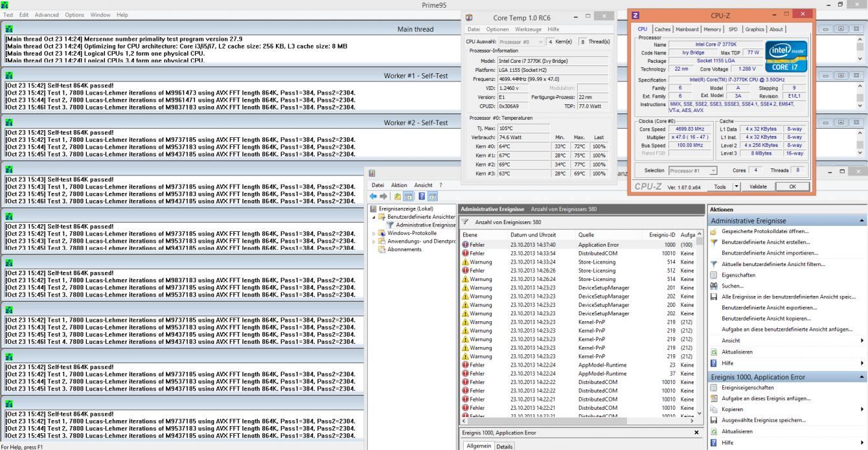Click the Intel Core i7 logo in CPU-Z
Screen dimensions: 868x450
pos(786,57)
